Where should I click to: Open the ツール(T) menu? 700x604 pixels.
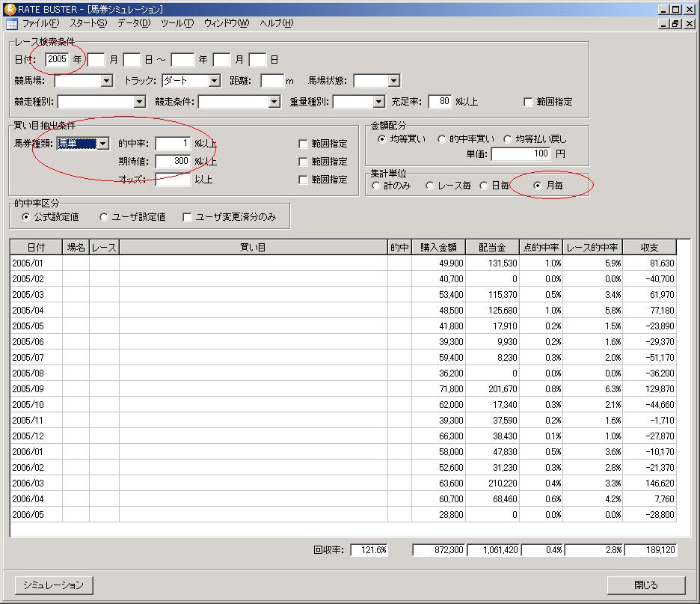(177, 23)
